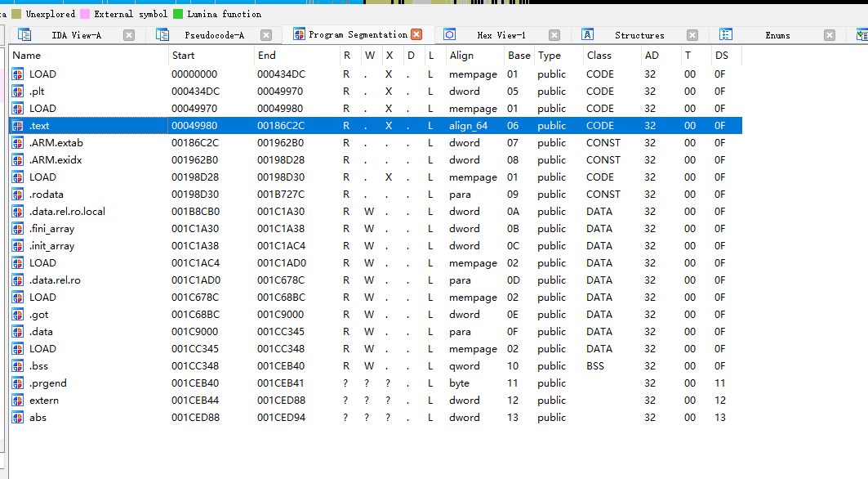
Task: Select the abs segment name
Action: pyautogui.click(x=38, y=418)
